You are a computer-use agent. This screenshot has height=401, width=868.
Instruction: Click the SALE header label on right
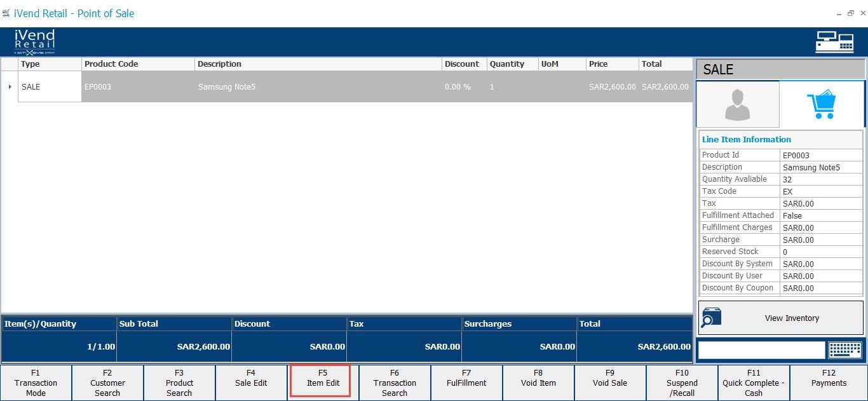pos(719,70)
